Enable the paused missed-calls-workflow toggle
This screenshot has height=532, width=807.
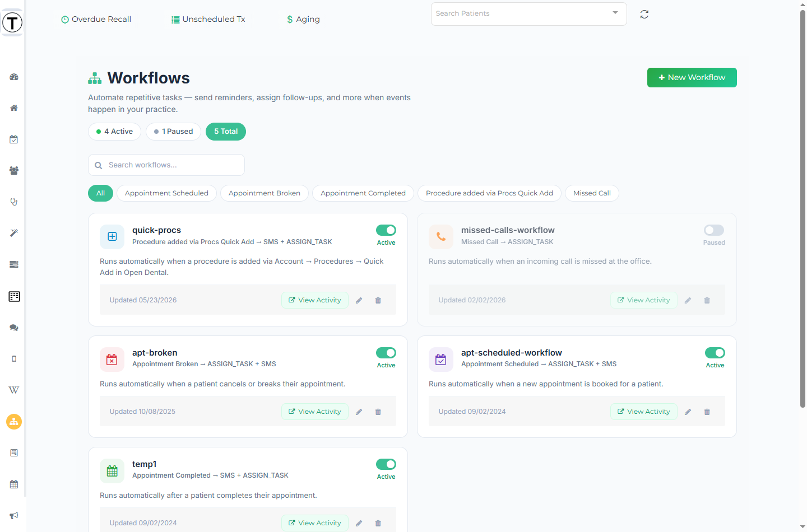tap(714, 230)
